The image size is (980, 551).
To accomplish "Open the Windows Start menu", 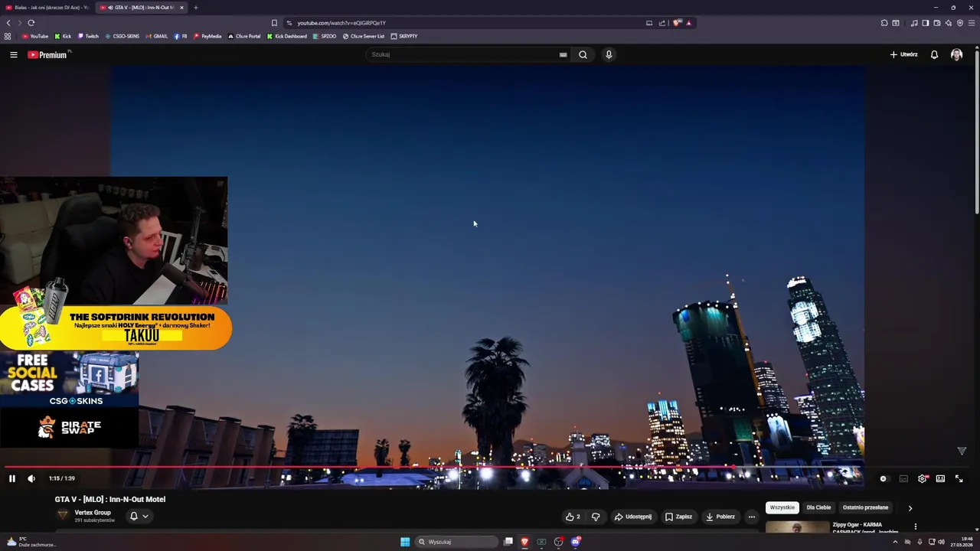I will pyautogui.click(x=405, y=542).
